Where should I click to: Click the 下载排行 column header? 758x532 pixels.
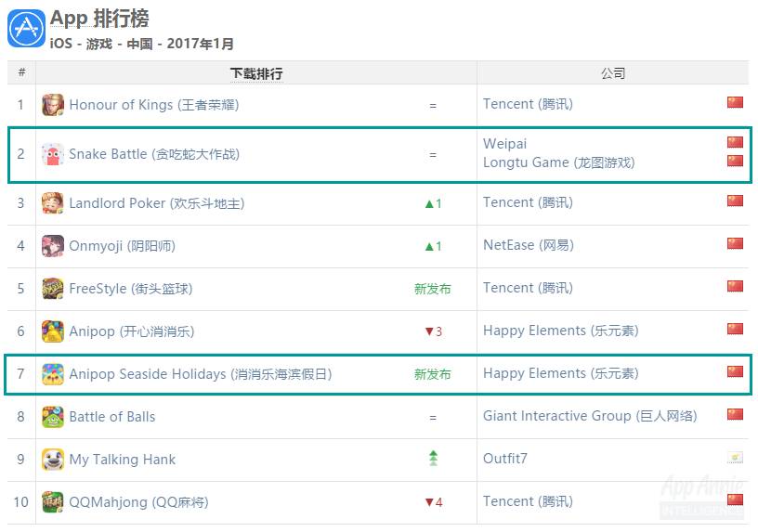[256, 73]
